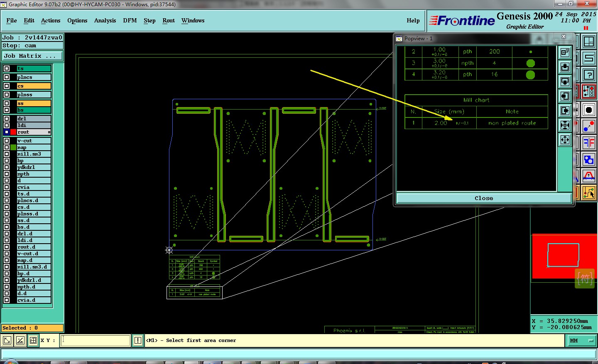Click the popview pan left arrow icon
Screen dimensions: 598x364
pos(565,96)
